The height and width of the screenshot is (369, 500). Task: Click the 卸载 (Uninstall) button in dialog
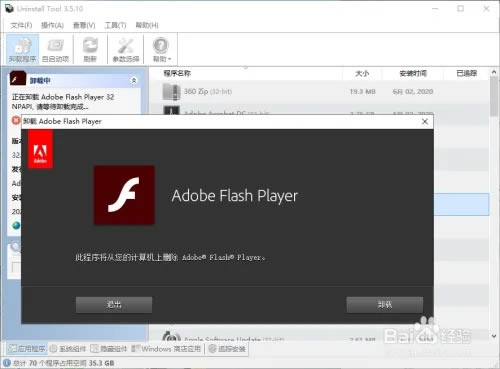pos(385,304)
